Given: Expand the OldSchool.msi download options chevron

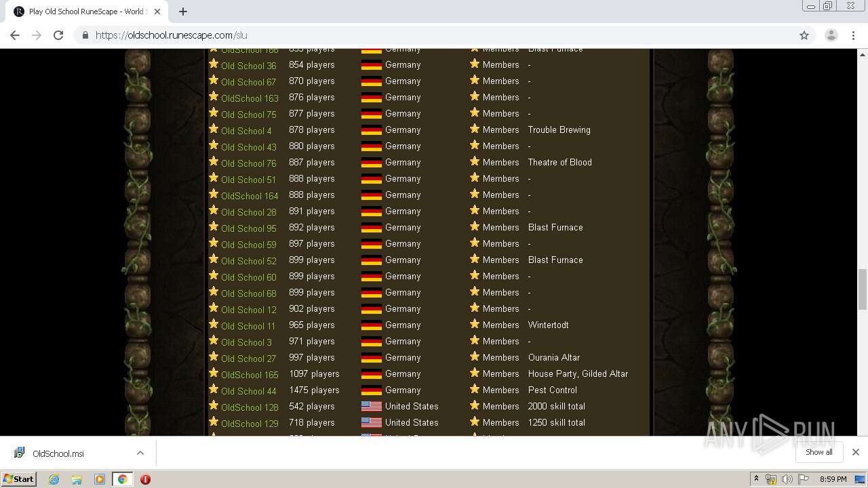Looking at the screenshot, I should pos(140,453).
